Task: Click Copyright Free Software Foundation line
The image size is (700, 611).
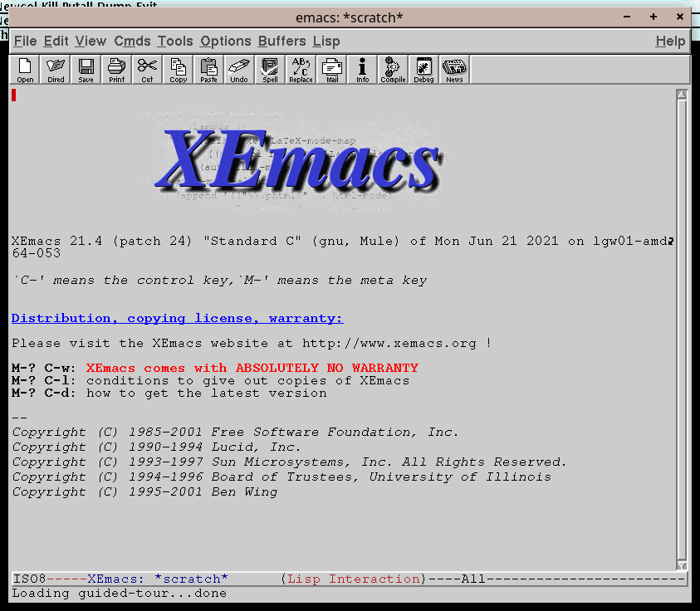Action: click(235, 432)
